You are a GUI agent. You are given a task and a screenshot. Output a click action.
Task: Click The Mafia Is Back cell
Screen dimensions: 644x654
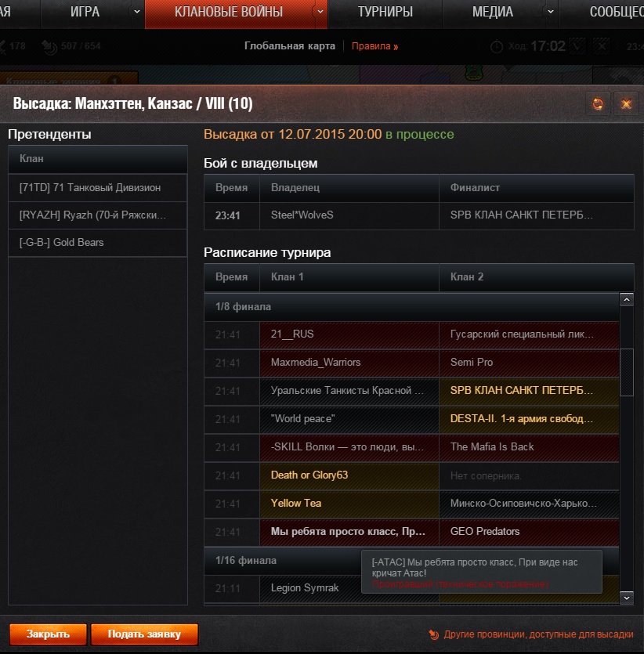[x=529, y=447]
